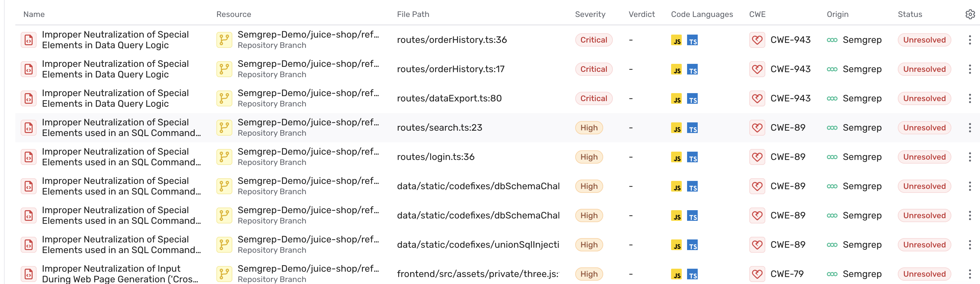
Task: Click CWE heart icon in routes/orderHistory.ts:17 row
Action: pos(757,69)
